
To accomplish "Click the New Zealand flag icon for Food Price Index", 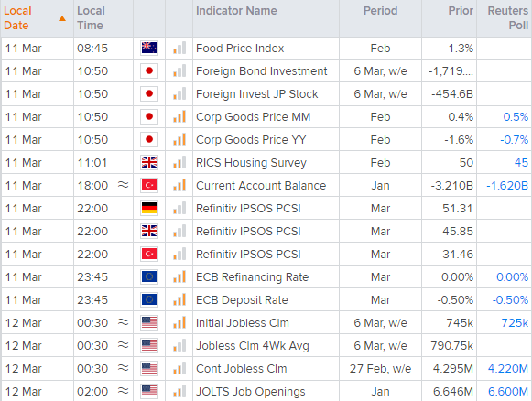I will point(149,48).
